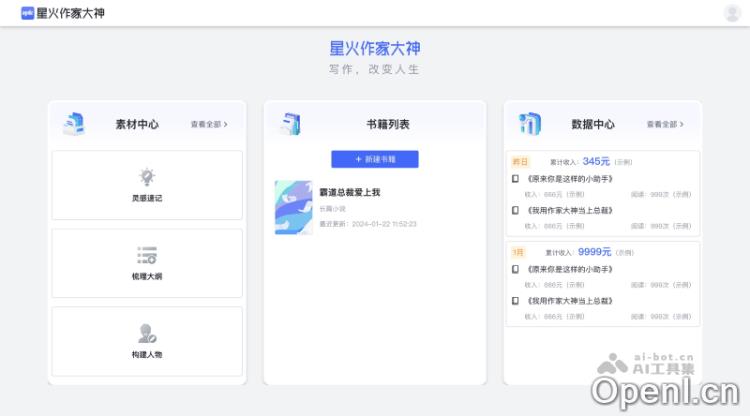750x416 pixels.
Task: Open the user avatar profile menu
Action: tap(732, 13)
